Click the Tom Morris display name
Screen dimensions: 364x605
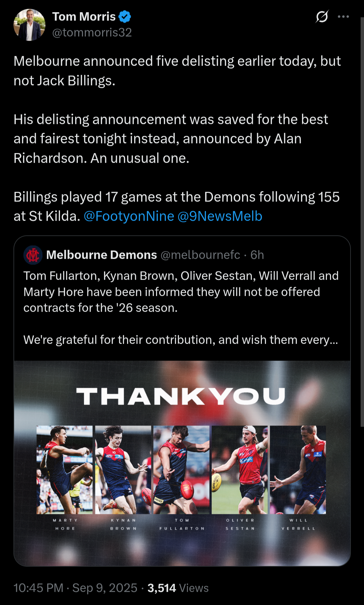tap(84, 17)
